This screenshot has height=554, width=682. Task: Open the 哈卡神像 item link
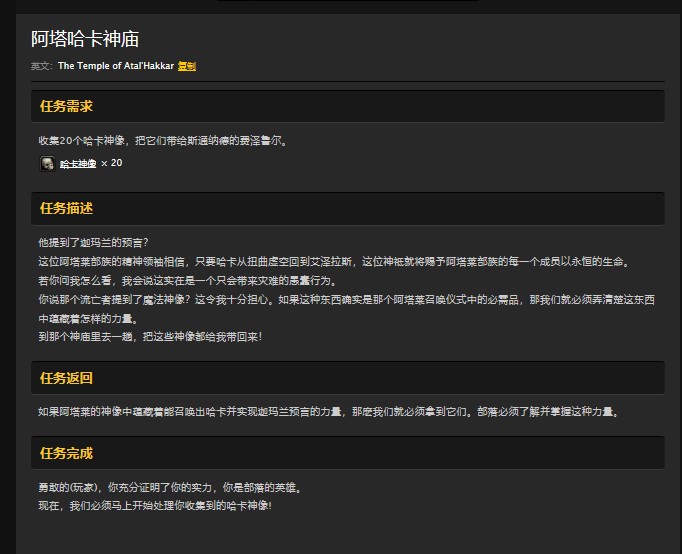coord(78,164)
